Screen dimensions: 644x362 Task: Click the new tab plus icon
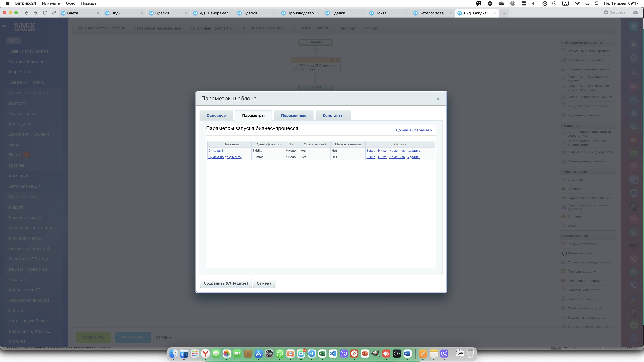coord(504,14)
